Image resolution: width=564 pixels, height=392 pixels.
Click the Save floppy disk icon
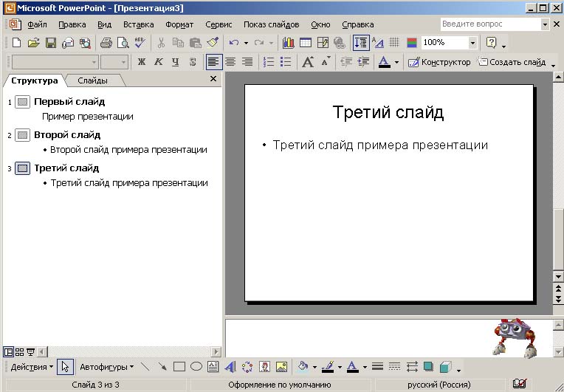(50, 43)
